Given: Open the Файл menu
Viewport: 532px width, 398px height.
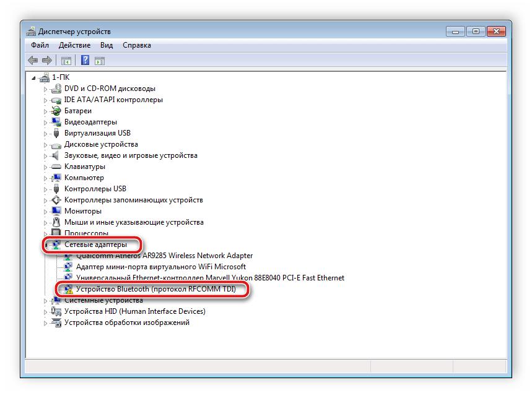Looking at the screenshot, I should click(39, 45).
